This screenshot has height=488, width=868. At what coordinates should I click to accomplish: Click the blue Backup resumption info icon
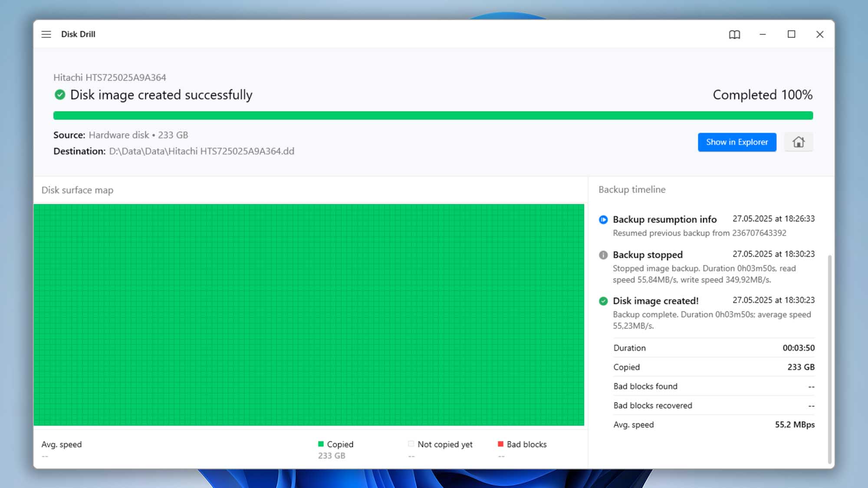[x=603, y=219]
